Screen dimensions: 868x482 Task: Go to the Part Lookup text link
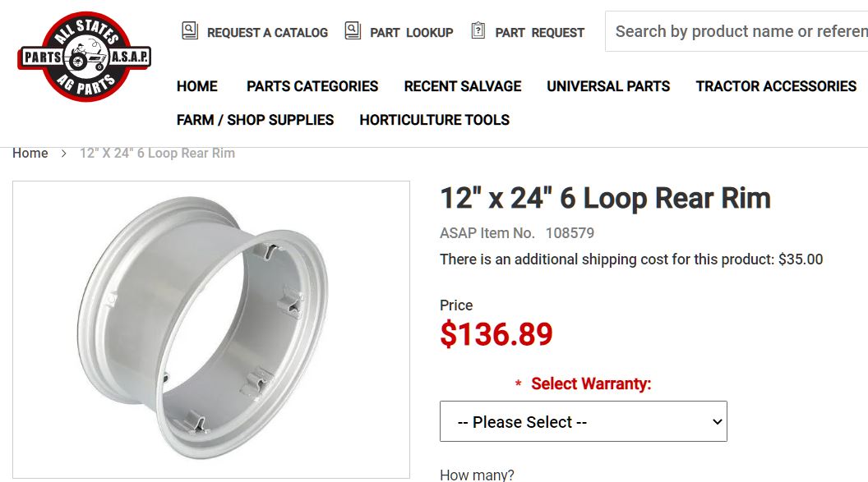point(411,33)
